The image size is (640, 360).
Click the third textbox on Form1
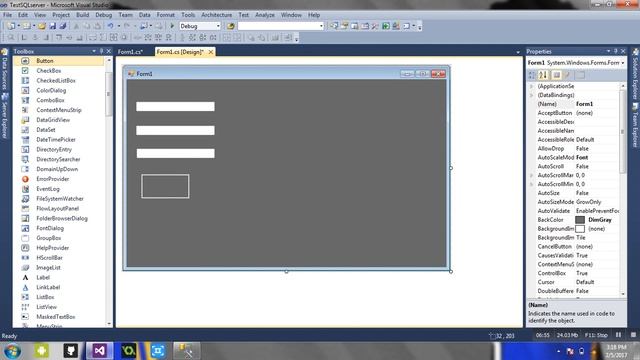[176, 153]
